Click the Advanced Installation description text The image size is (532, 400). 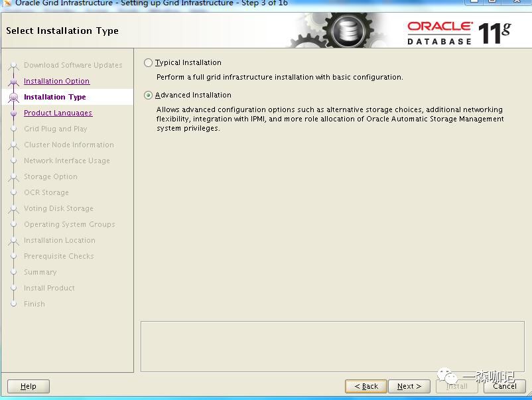[x=330, y=119]
